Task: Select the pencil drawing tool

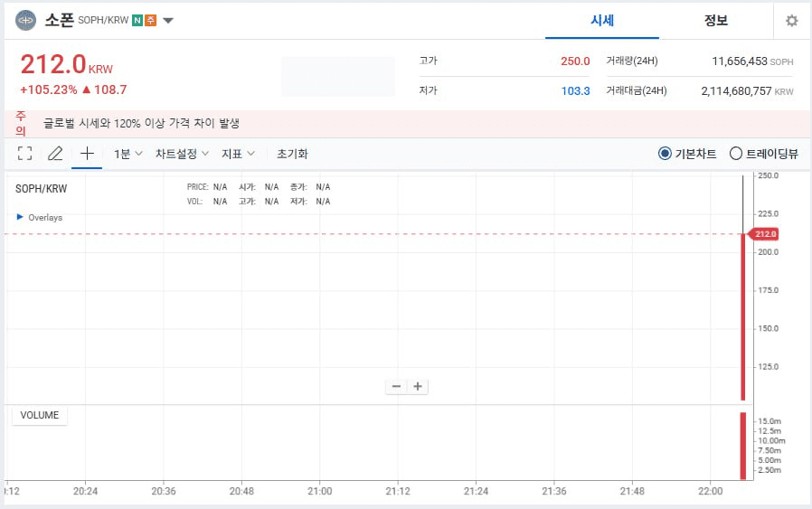Action: (x=55, y=154)
